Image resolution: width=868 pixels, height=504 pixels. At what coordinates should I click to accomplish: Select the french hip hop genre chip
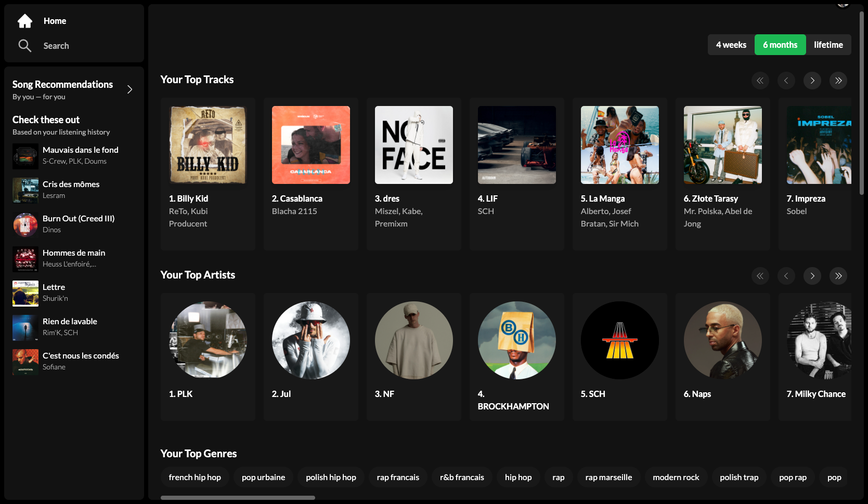coord(195,477)
